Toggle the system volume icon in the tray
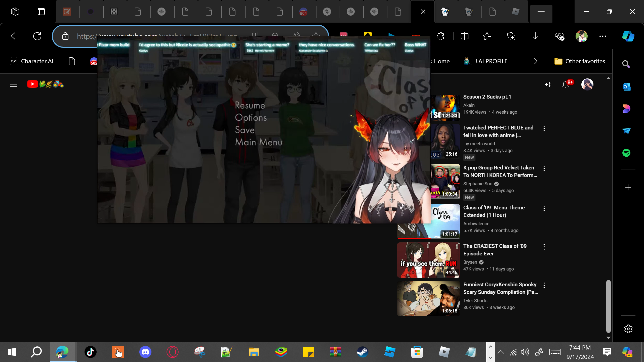Screen dimensions: 644x362 pos(525,352)
